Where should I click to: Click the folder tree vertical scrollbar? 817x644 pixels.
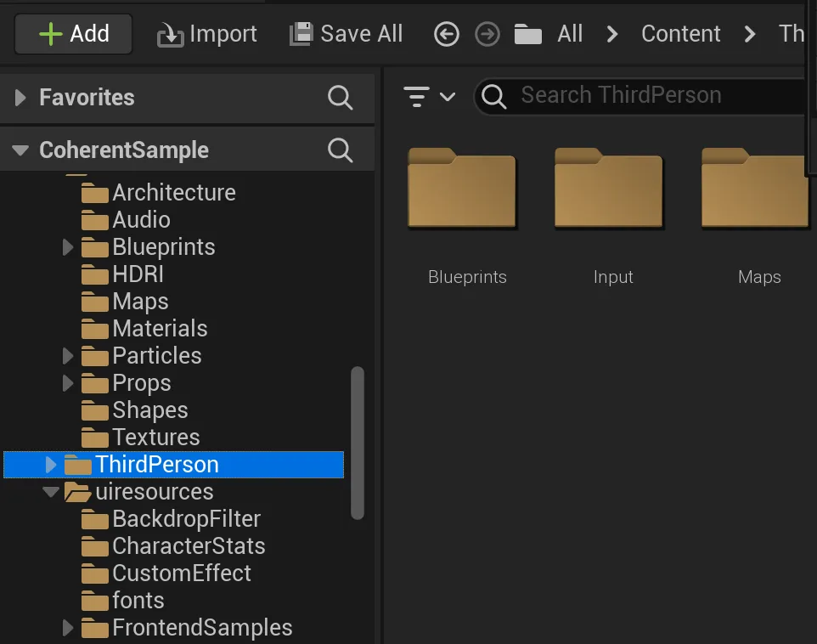358,442
